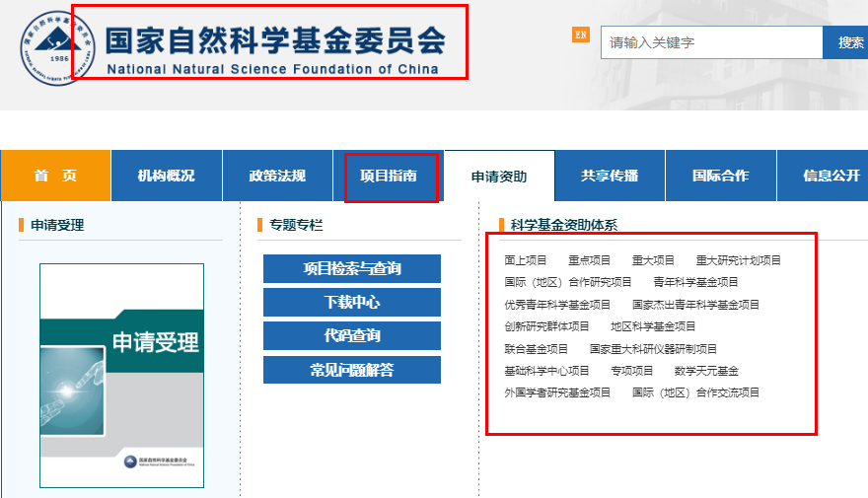This screenshot has height=498, width=868.
Task: Open the 重大项目 link
Action: point(653,260)
